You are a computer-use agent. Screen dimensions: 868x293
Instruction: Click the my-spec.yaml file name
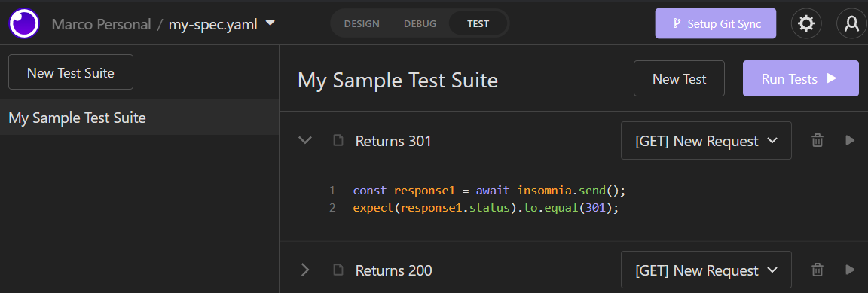coord(212,24)
